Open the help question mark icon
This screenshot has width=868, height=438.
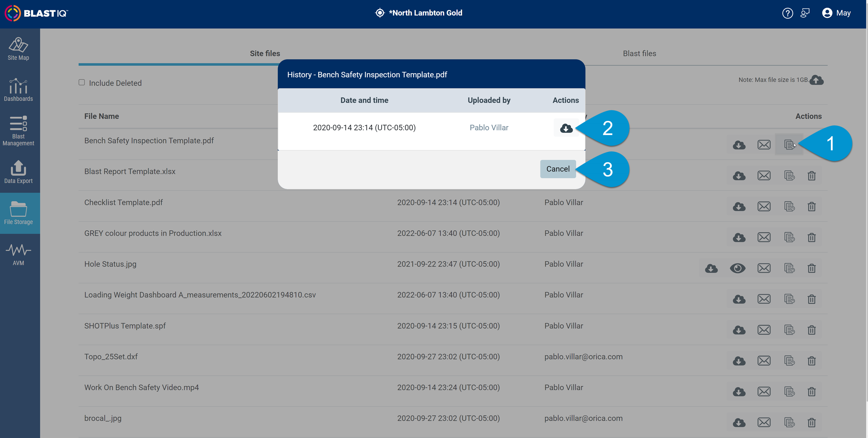787,13
